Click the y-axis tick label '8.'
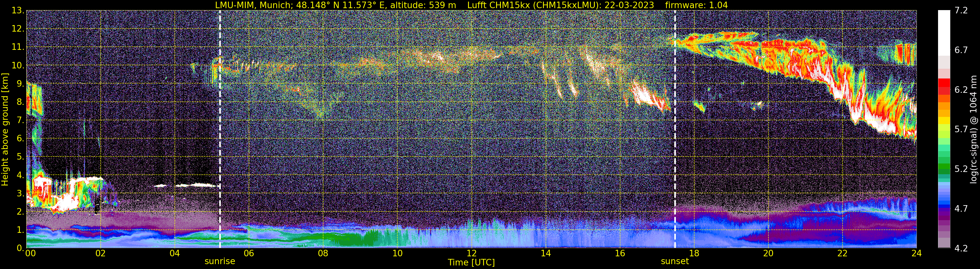Screen dimensions: 980x269 click(x=20, y=102)
